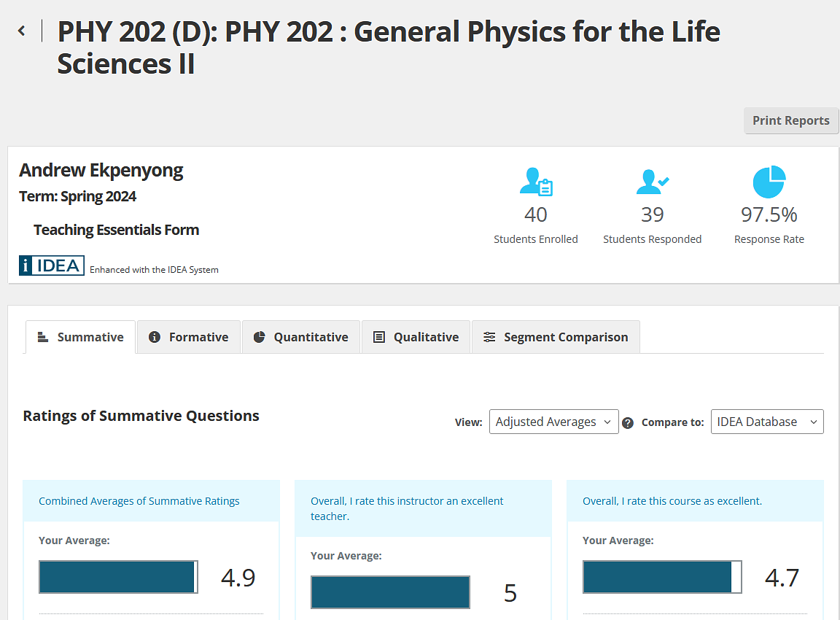This screenshot has width=840, height=620.
Task: Click the 4.7 course rating progress bar
Action: pos(662,577)
